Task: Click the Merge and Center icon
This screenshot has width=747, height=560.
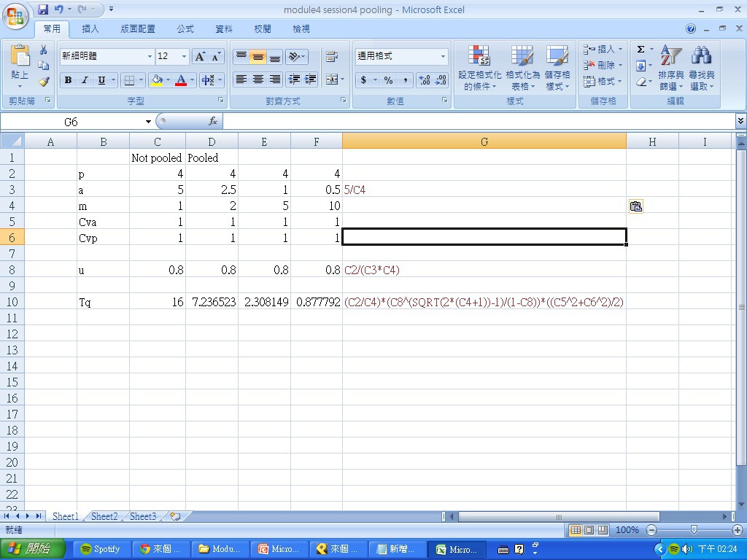Action: (332, 79)
